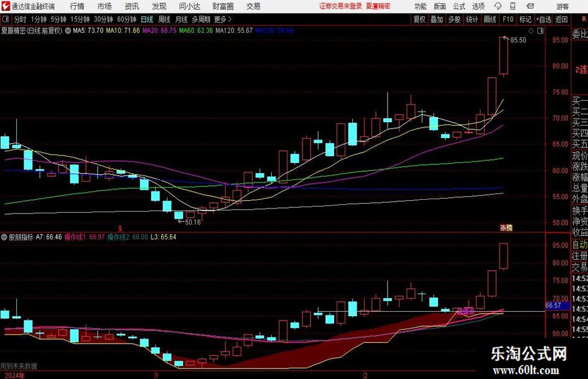The width and height of the screenshot is (588, 379).
Task: Click the 叠加 overlay button
Action: pos(437,19)
